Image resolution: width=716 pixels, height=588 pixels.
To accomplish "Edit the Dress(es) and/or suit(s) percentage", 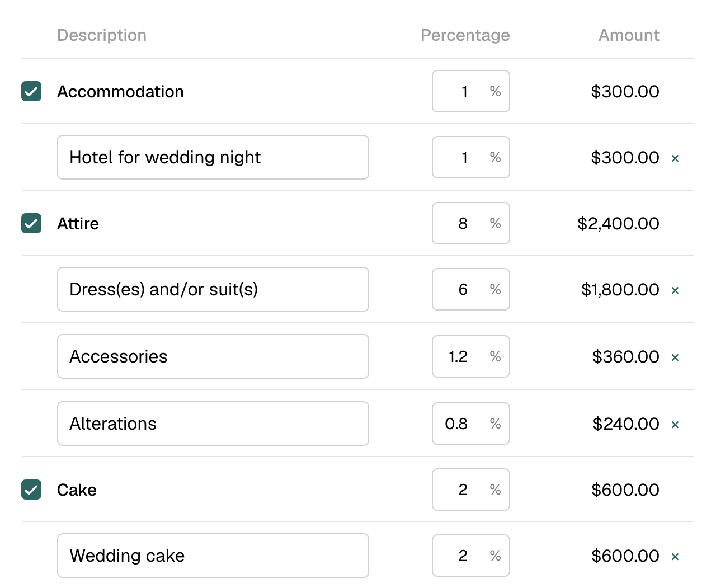I will point(470,289).
